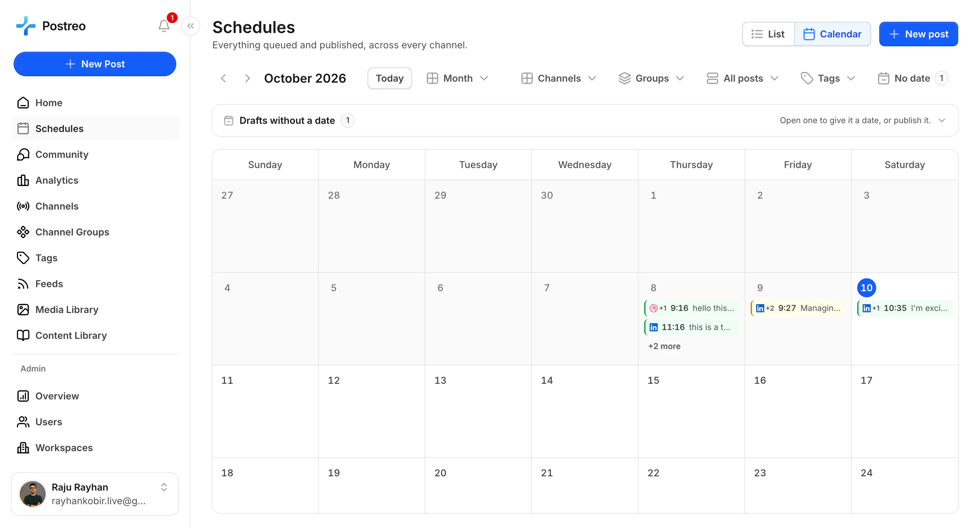The image size is (980, 528).
Task: Show +2 more posts on October 8
Action: pos(664,346)
